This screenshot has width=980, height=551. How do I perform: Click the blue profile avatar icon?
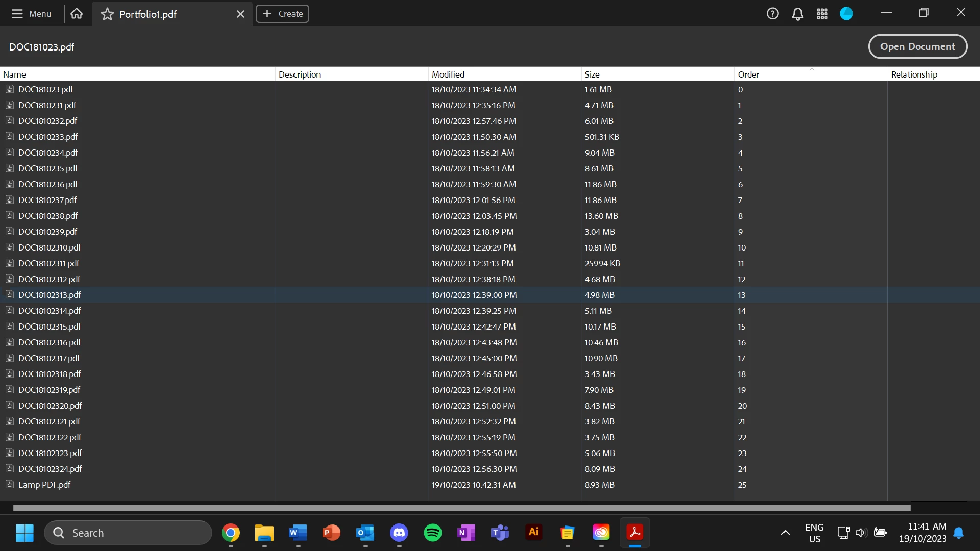point(846,14)
